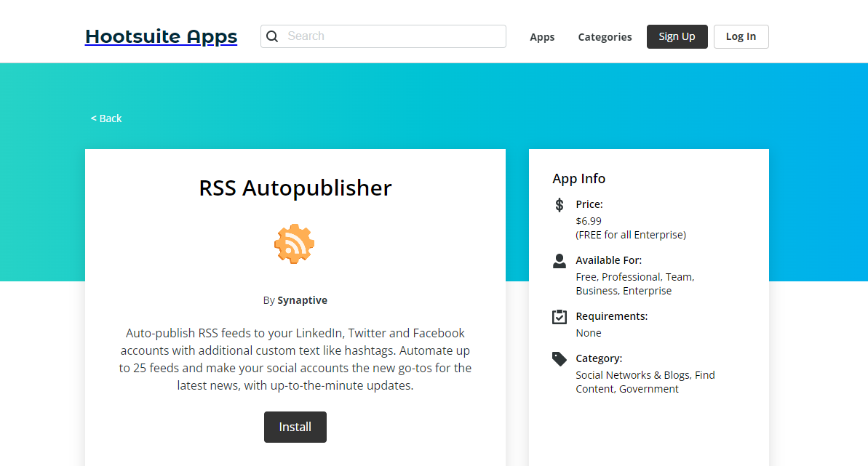This screenshot has width=868, height=466.
Task: Click the (FREE for all Enterprise) note
Action: [631, 235]
